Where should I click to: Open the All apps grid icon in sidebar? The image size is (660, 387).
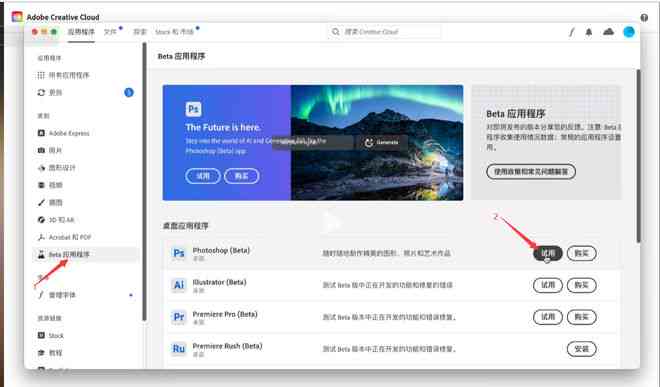click(x=41, y=75)
